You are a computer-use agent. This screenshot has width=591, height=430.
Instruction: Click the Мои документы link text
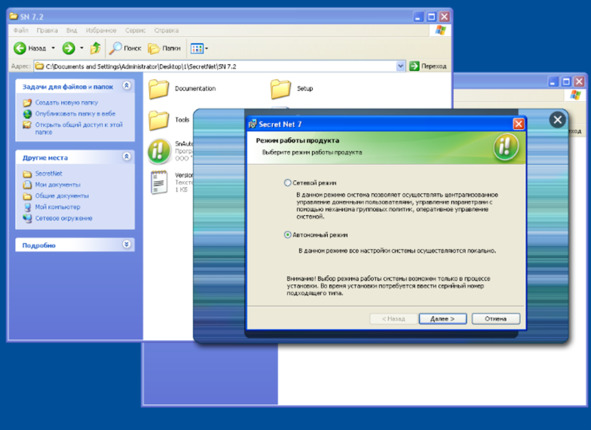[58, 185]
